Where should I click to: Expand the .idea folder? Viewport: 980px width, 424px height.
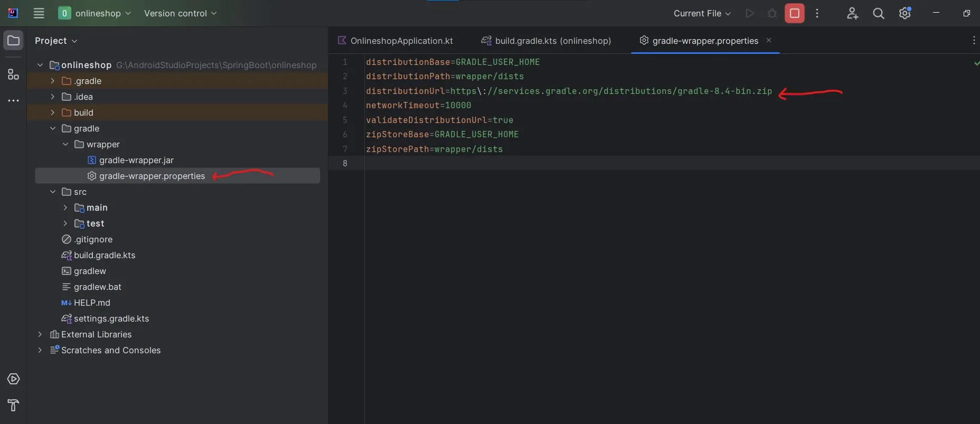click(x=52, y=97)
